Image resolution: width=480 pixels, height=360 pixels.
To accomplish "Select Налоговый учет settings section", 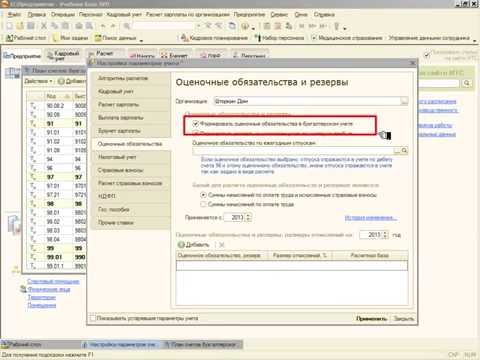I will [x=130, y=157].
